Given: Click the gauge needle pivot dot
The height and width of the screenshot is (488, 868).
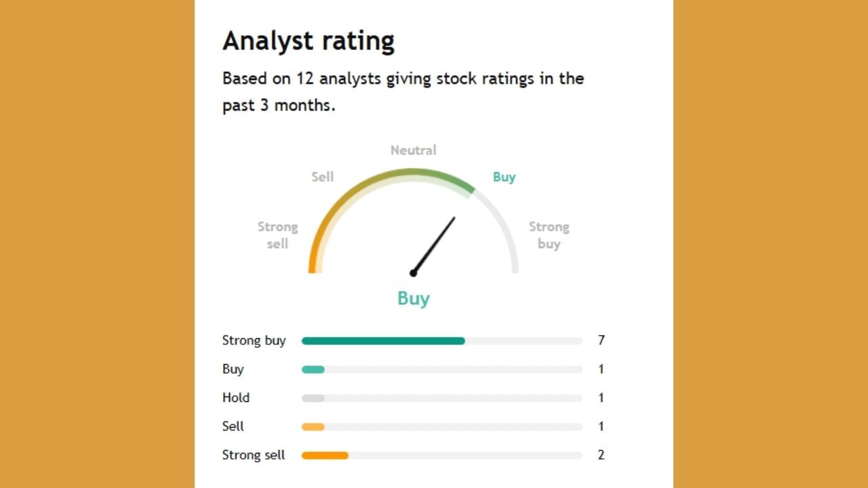Looking at the screenshot, I should [413, 273].
